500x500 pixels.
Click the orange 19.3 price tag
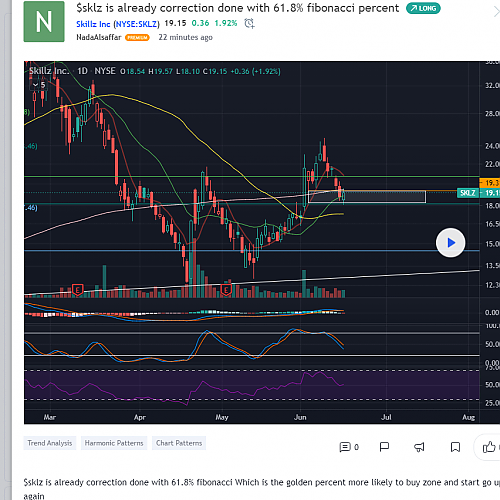point(490,183)
